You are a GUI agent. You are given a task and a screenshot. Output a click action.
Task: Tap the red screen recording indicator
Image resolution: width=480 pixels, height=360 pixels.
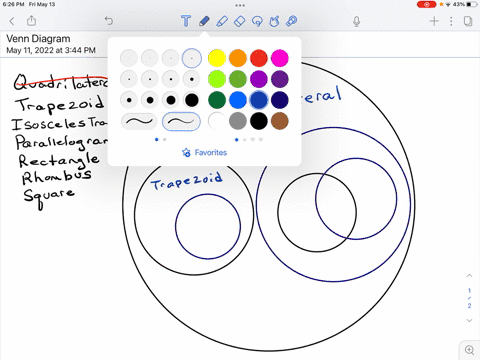pos(426,4)
